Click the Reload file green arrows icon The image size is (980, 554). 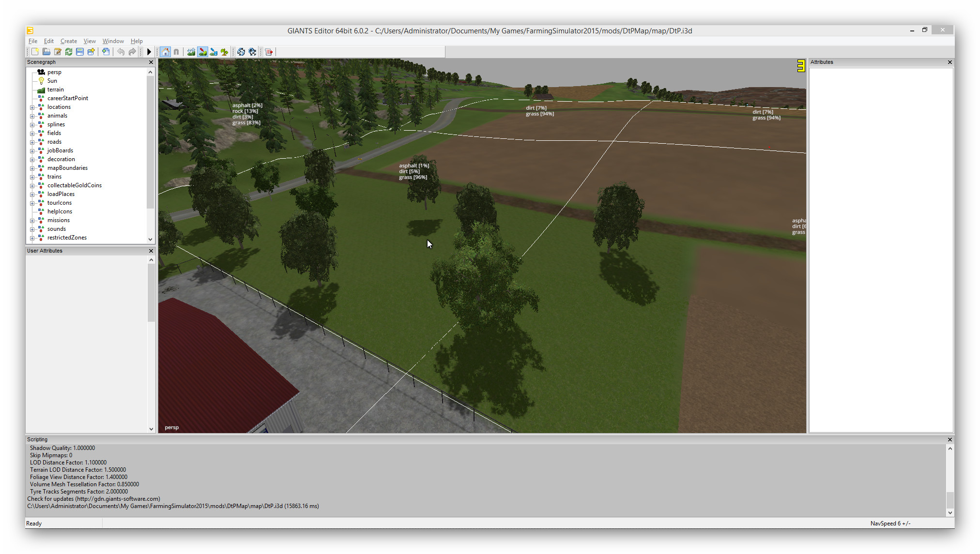coord(69,52)
